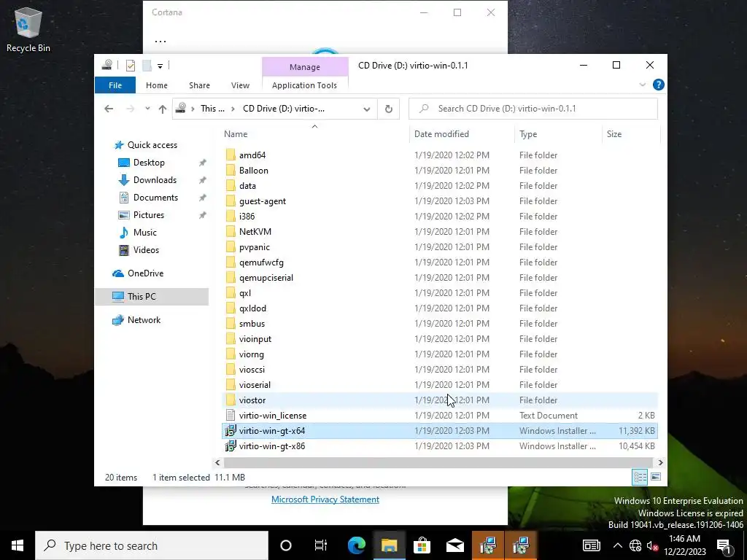Switch to the View ribbon tab
Screen dimensions: 747x560
(240, 85)
